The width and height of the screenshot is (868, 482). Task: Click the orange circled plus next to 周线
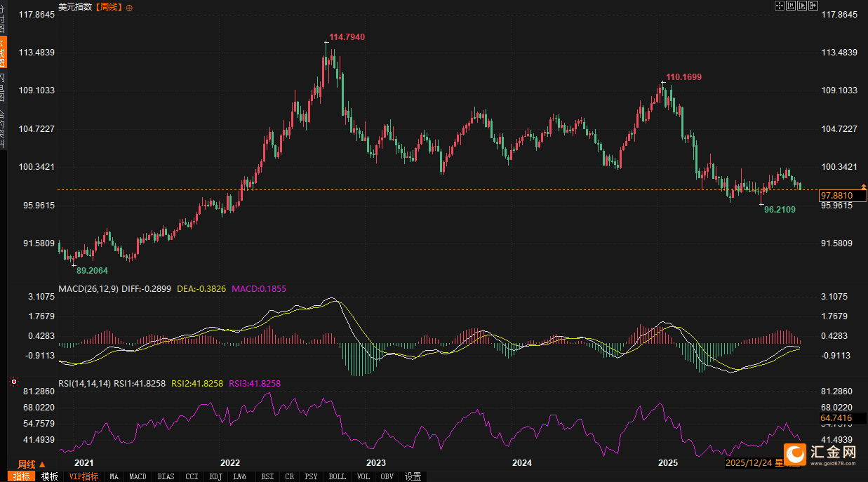128,6
